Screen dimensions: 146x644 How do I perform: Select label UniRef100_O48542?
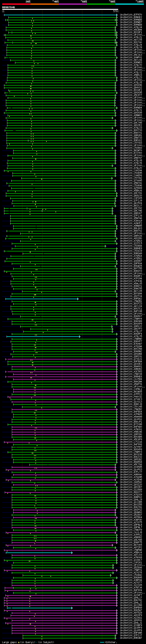[131, 482]
